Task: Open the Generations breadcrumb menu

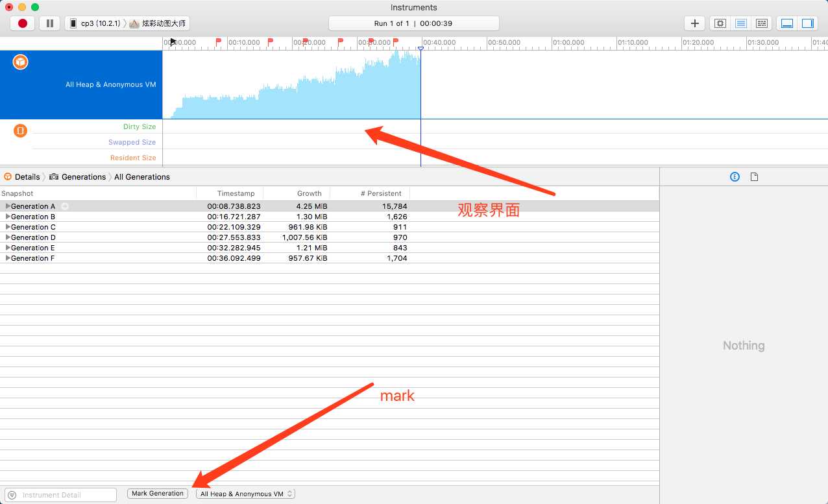Action: (x=78, y=176)
